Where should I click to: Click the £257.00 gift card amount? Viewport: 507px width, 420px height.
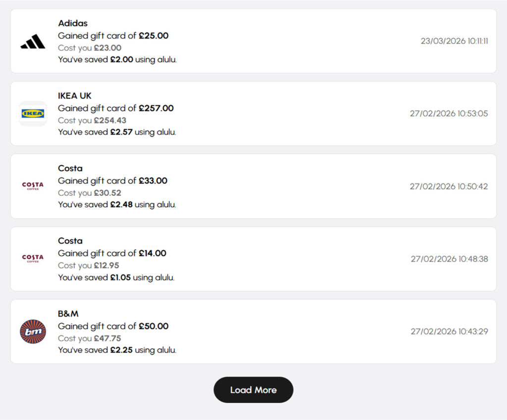point(156,108)
